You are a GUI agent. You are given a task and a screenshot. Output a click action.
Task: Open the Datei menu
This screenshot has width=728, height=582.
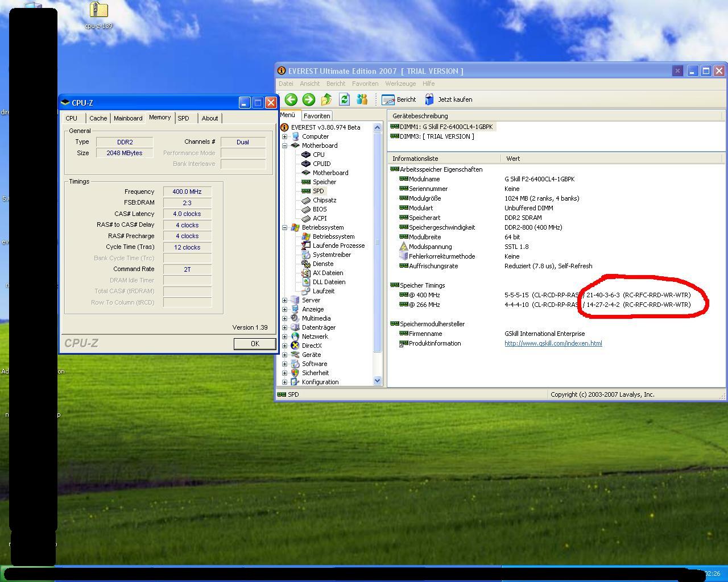[286, 84]
